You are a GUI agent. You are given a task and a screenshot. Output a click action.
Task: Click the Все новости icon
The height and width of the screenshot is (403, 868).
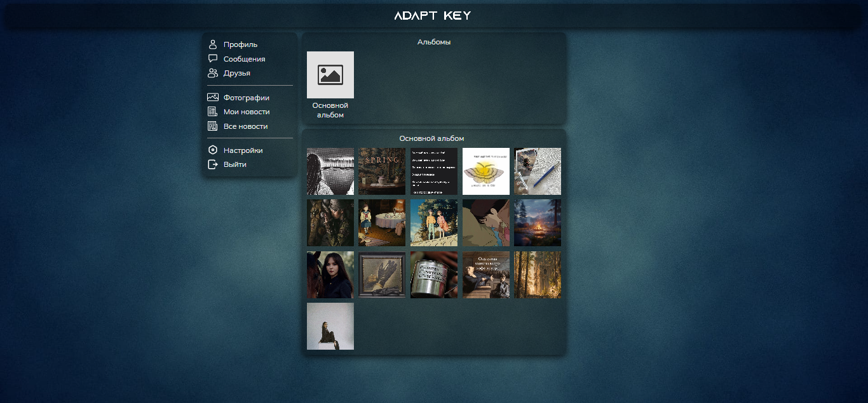pos(213,126)
